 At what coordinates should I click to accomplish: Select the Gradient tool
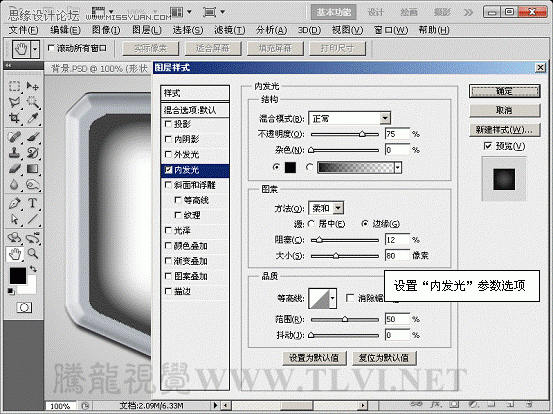tap(32, 169)
